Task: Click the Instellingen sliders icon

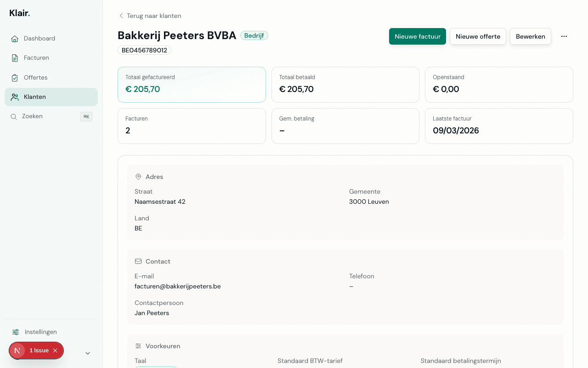Action: click(16, 332)
